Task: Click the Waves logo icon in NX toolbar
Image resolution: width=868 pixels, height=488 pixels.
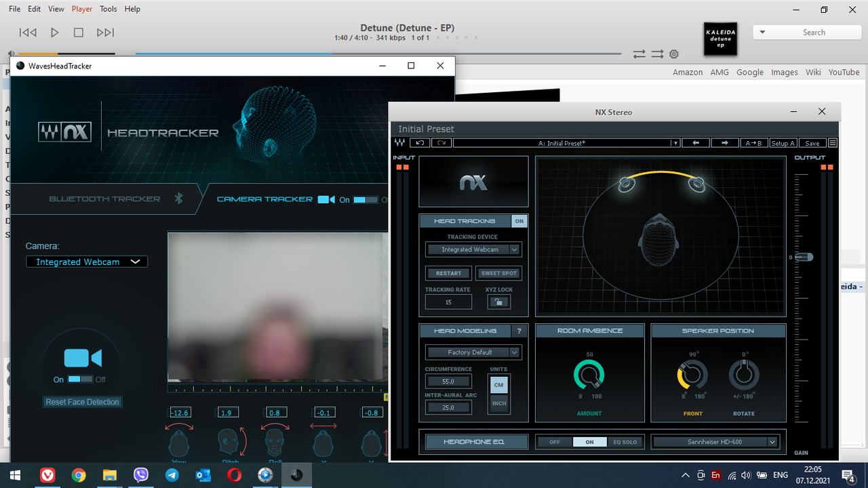Action: [399, 143]
